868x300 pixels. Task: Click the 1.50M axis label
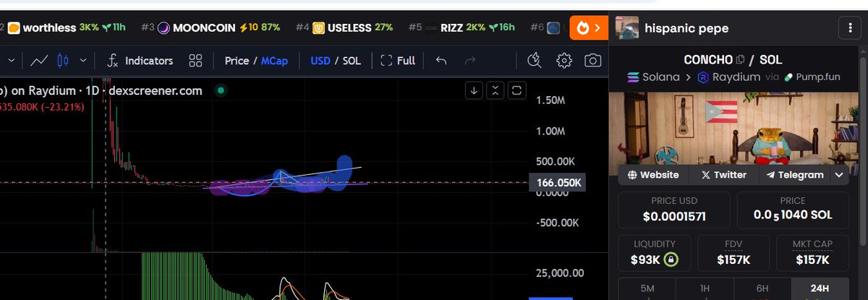click(x=550, y=100)
